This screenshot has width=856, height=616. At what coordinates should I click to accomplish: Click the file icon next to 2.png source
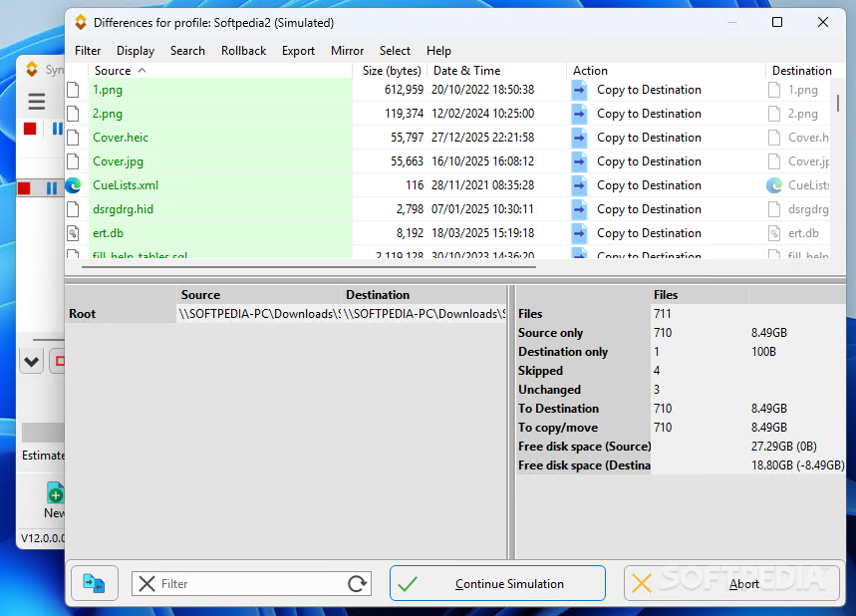tap(73, 114)
